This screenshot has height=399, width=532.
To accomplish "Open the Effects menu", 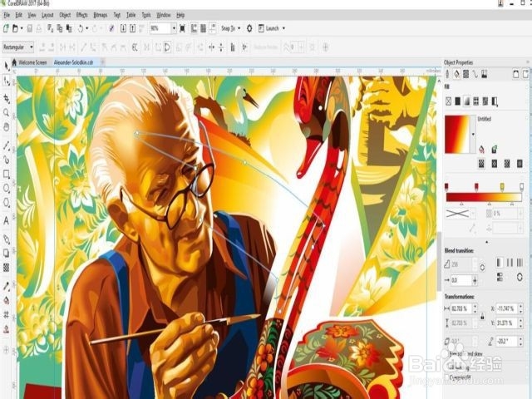I will (81, 15).
